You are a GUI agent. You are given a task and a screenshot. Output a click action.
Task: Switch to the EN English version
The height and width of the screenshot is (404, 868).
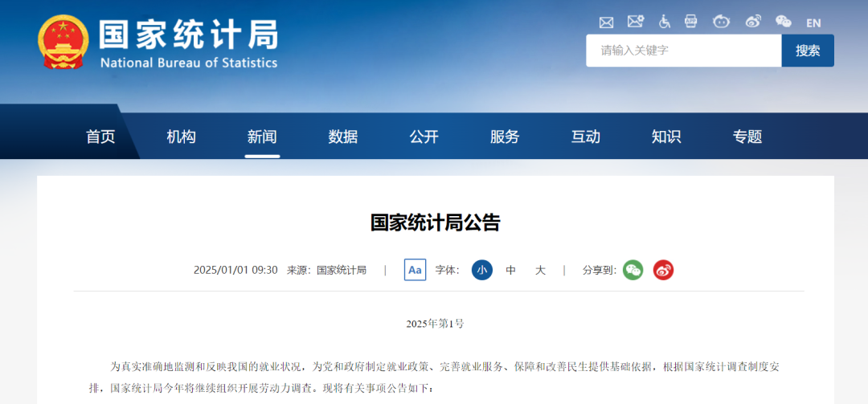point(813,23)
